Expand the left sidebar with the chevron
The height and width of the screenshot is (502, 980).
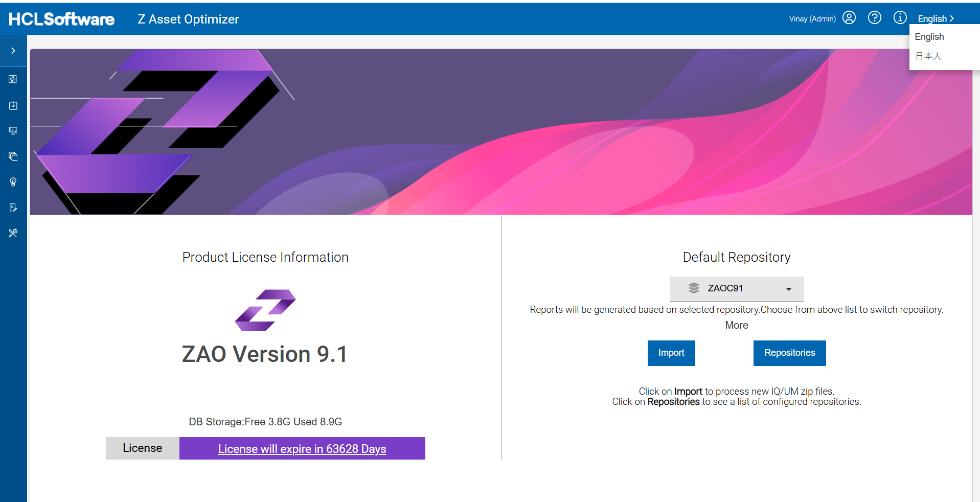pos(13,51)
